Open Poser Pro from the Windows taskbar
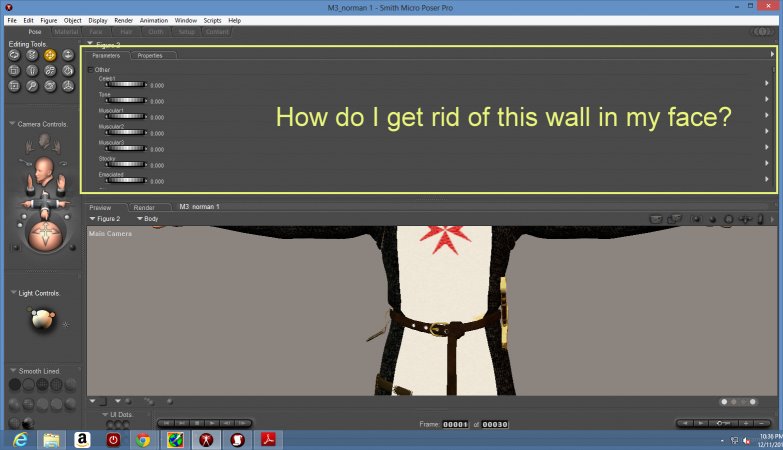Screen dimensions: 783x450 206,440
